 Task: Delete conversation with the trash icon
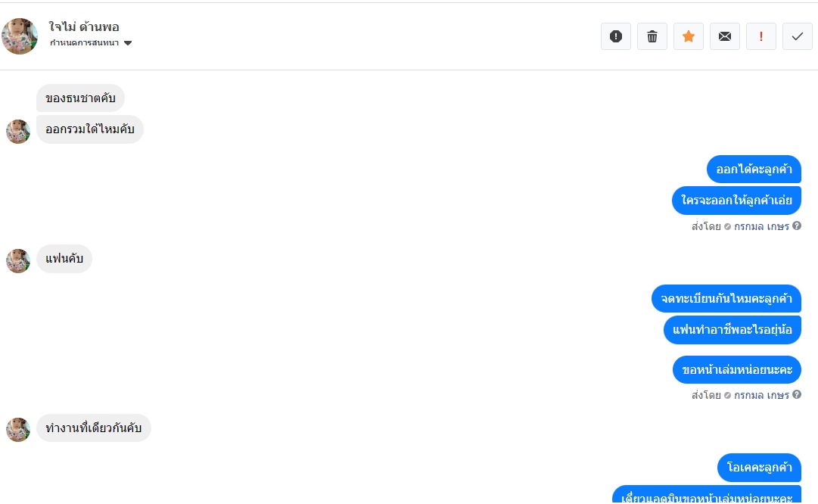[652, 36]
